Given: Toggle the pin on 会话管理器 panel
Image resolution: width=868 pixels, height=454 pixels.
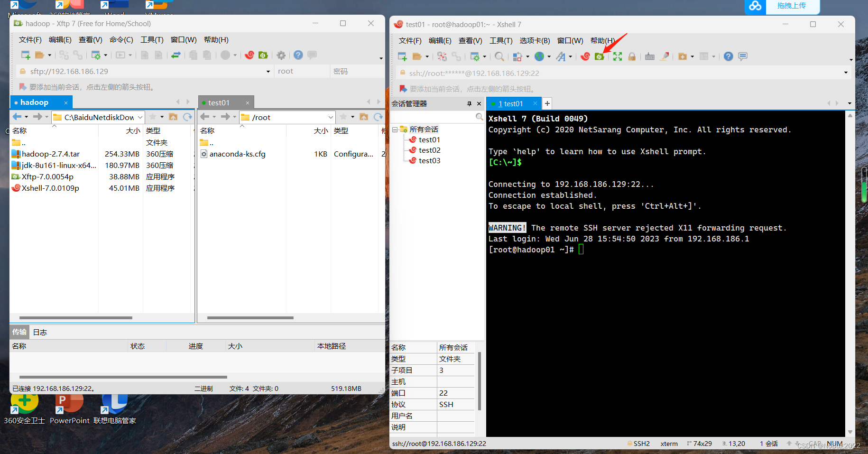Looking at the screenshot, I should 469,103.
